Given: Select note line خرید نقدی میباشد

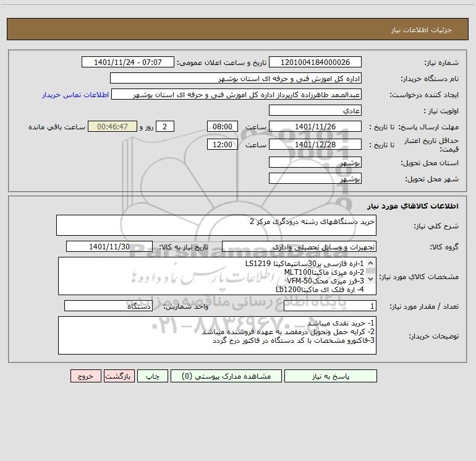Looking at the screenshot, I should pos(341,323).
